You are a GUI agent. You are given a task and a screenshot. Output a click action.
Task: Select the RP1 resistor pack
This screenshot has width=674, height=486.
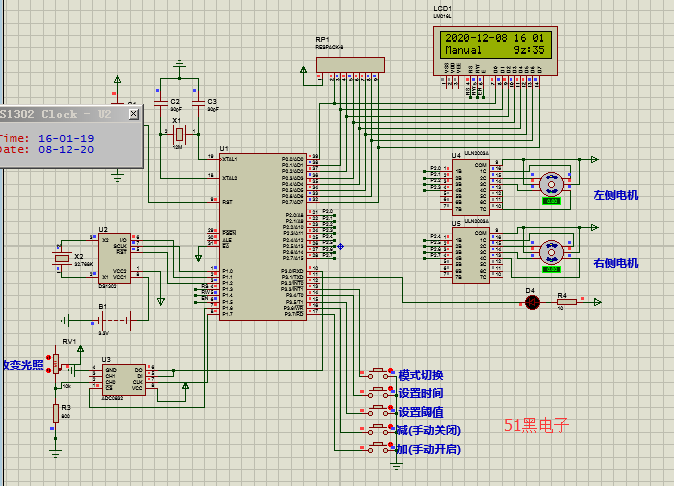(x=349, y=64)
